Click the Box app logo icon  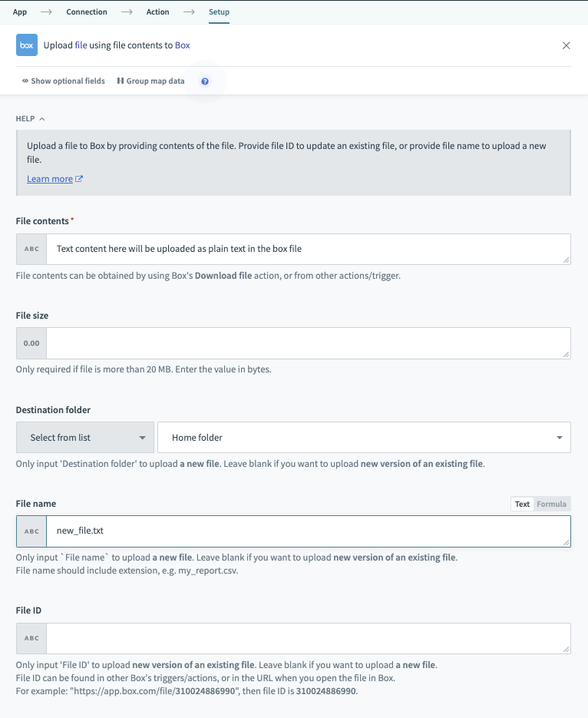coord(27,45)
